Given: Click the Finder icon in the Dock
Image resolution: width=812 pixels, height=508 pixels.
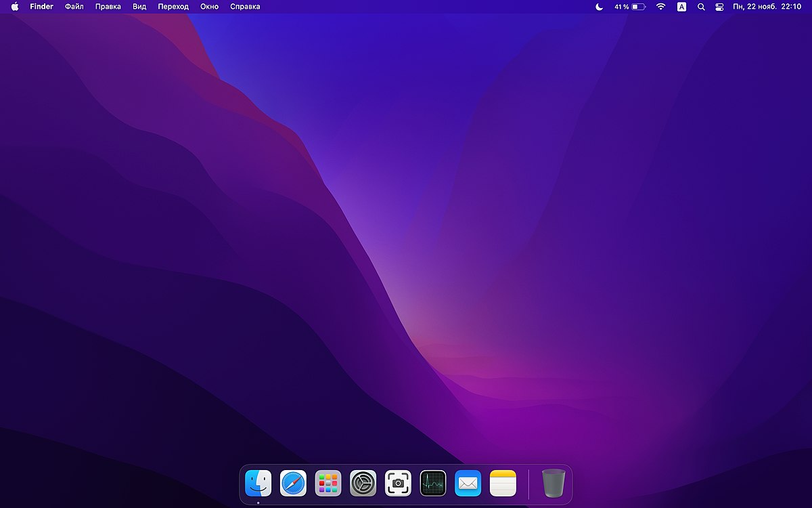Looking at the screenshot, I should point(258,483).
